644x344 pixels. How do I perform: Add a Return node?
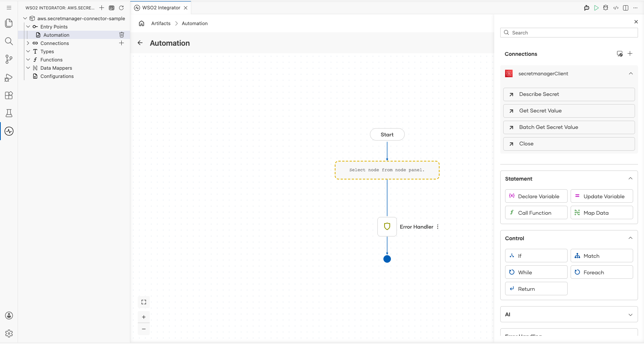pos(536,289)
